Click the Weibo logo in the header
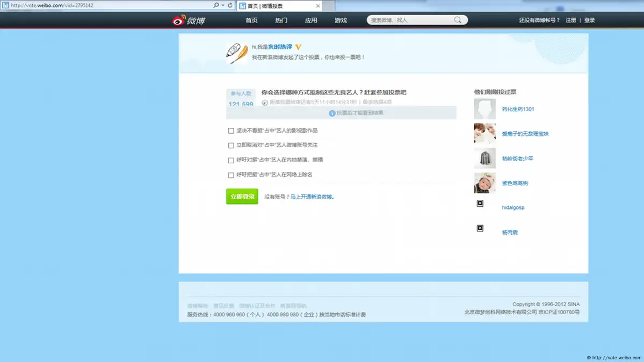This screenshot has height=362, width=644. point(189,20)
